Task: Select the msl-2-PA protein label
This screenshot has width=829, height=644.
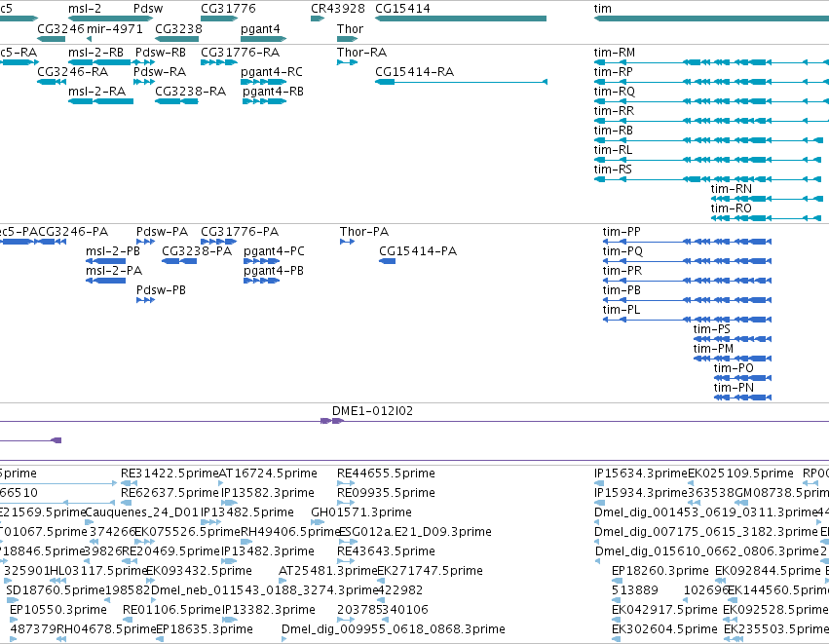Action: point(114,271)
